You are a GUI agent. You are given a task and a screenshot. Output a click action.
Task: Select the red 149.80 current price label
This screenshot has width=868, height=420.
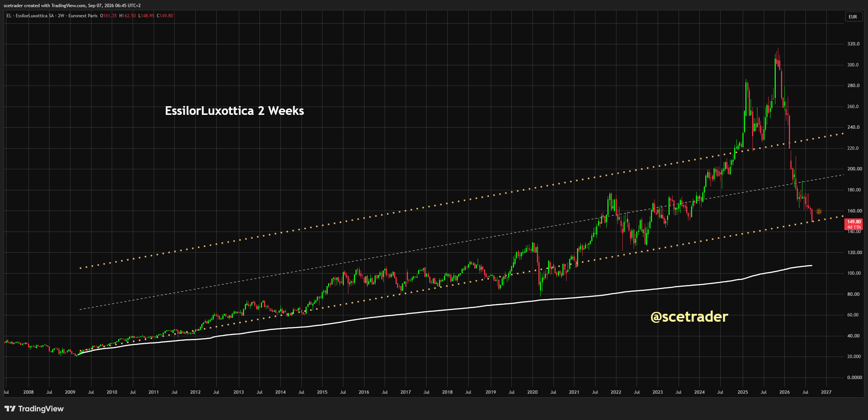(854, 222)
